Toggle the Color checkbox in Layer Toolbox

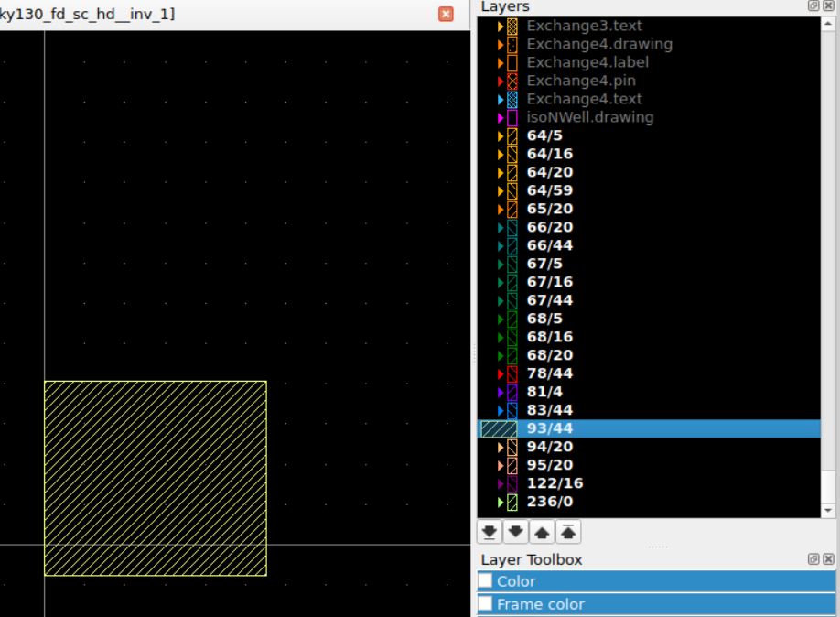[486, 581]
